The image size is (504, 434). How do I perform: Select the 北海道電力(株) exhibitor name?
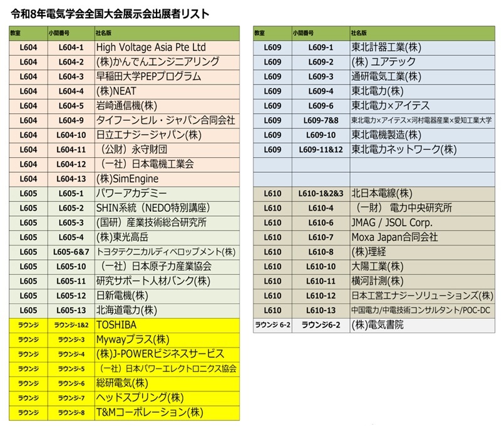(126, 310)
